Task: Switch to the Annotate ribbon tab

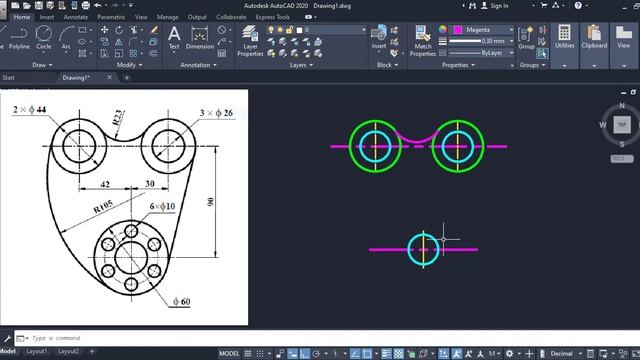Action: [76, 17]
